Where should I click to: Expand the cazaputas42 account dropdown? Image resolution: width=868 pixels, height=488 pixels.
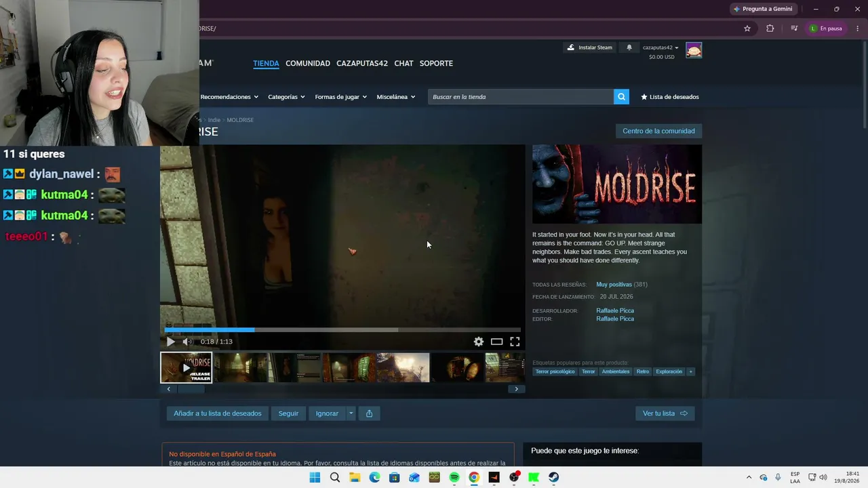pos(660,47)
